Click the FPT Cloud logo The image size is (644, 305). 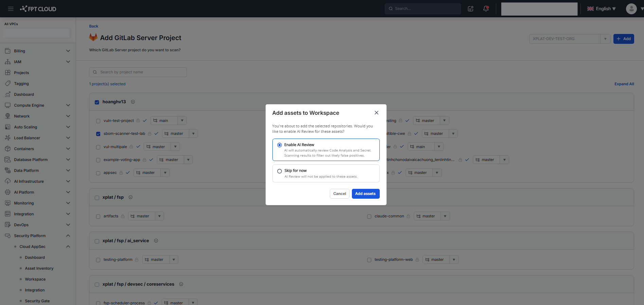(38, 9)
